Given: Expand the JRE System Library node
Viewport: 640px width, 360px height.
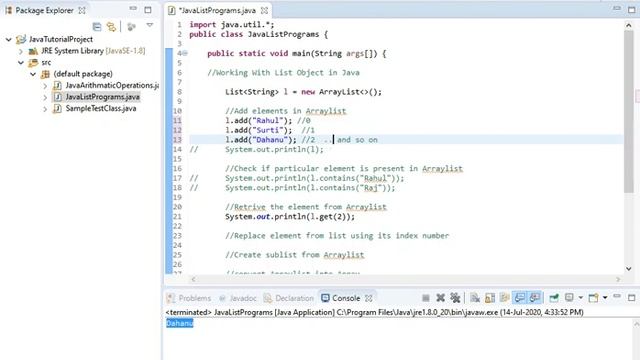Looking at the screenshot, I should [x=21, y=51].
